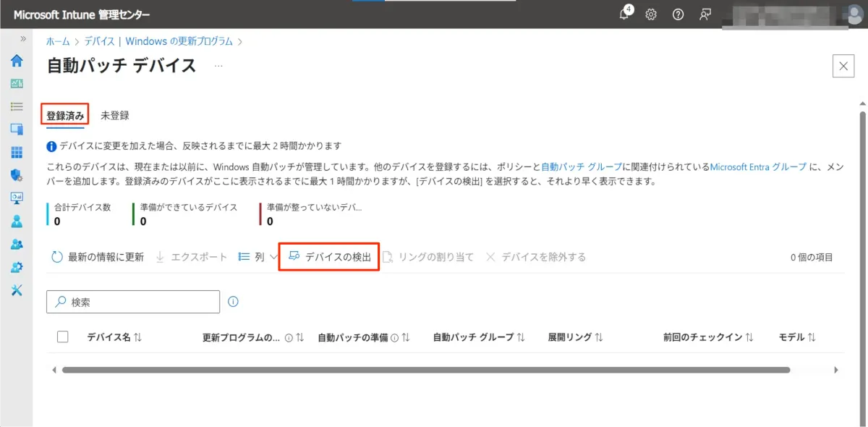Click the 合計デバイス数 count tile
868x427 pixels.
[80, 214]
